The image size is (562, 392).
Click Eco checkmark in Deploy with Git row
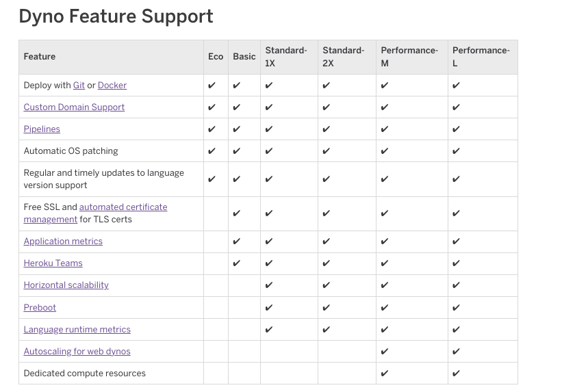(x=212, y=86)
